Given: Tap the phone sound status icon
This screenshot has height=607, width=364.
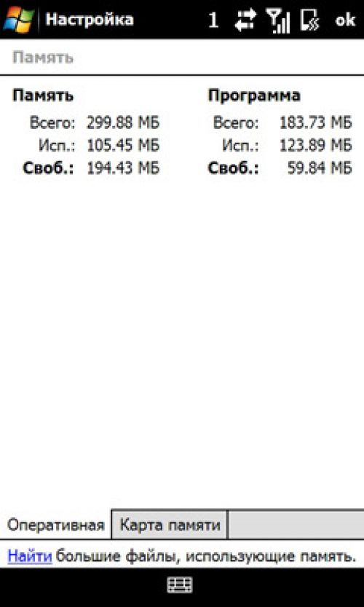Looking at the screenshot, I should pos(310,20).
